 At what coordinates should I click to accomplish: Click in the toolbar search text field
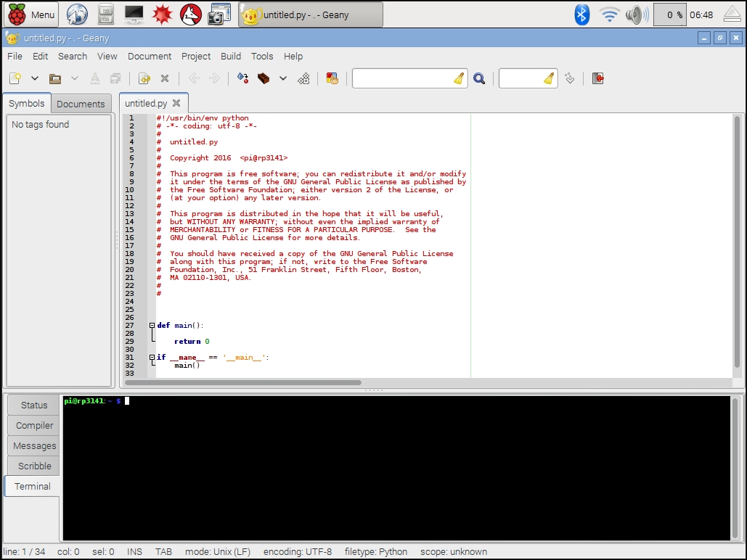(401, 78)
